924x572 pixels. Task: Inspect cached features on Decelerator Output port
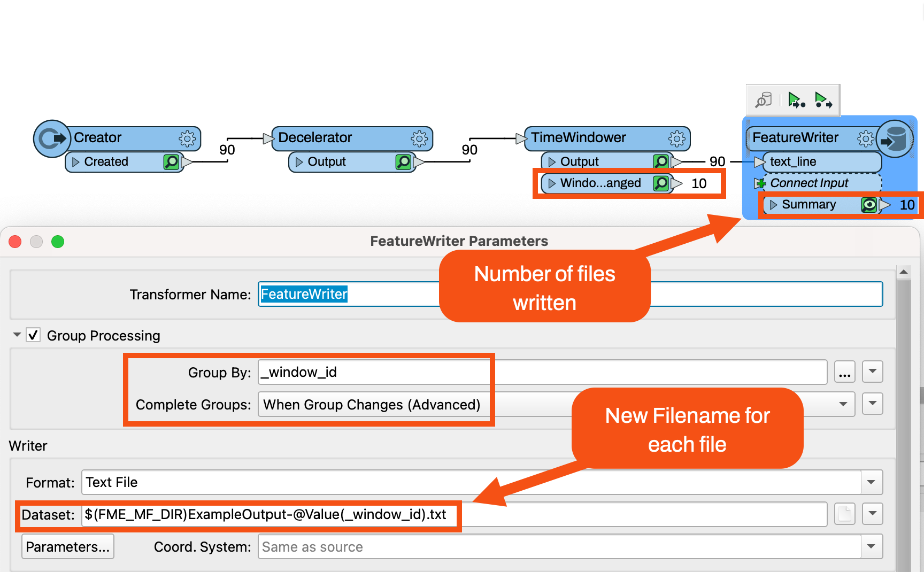click(x=403, y=161)
